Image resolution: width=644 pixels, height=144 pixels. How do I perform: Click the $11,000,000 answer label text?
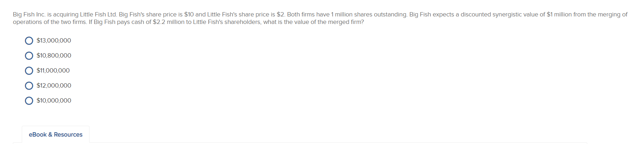tap(53, 71)
